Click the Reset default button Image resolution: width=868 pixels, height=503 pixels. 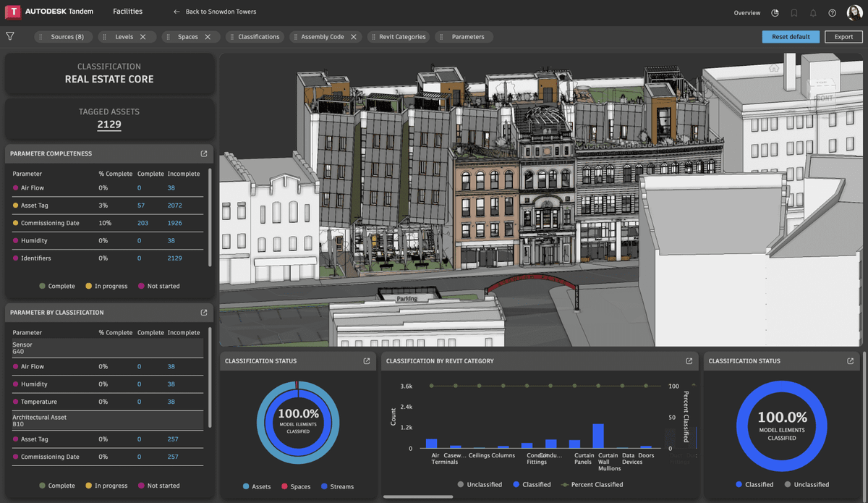pos(791,36)
